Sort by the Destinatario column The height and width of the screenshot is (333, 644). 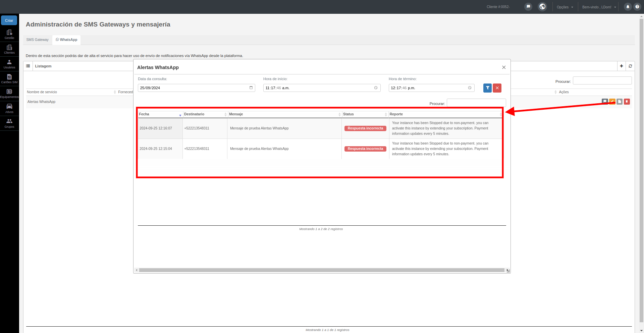[205, 114]
